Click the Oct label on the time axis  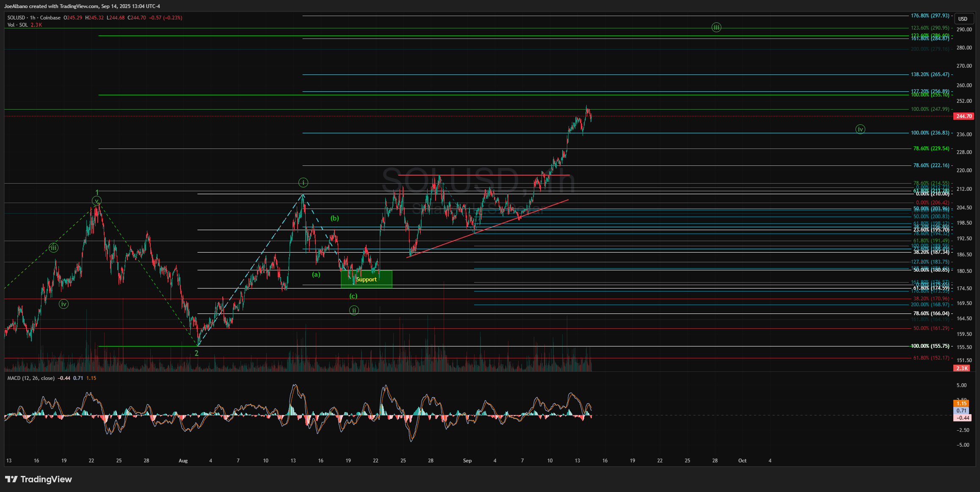742,461
